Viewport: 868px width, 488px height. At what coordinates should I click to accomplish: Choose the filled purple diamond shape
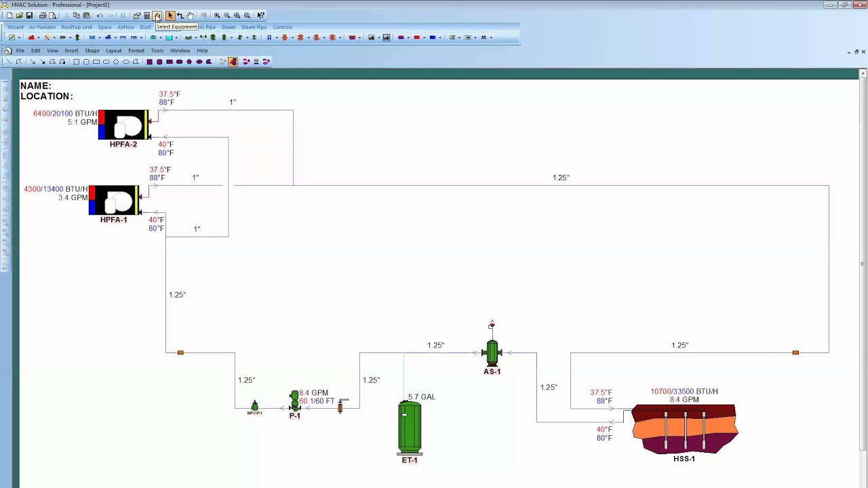189,62
